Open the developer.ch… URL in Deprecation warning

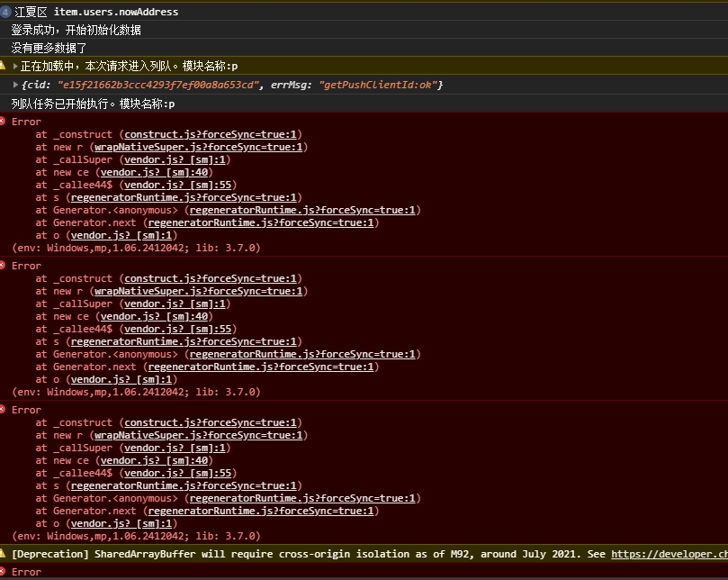[x=669, y=554]
